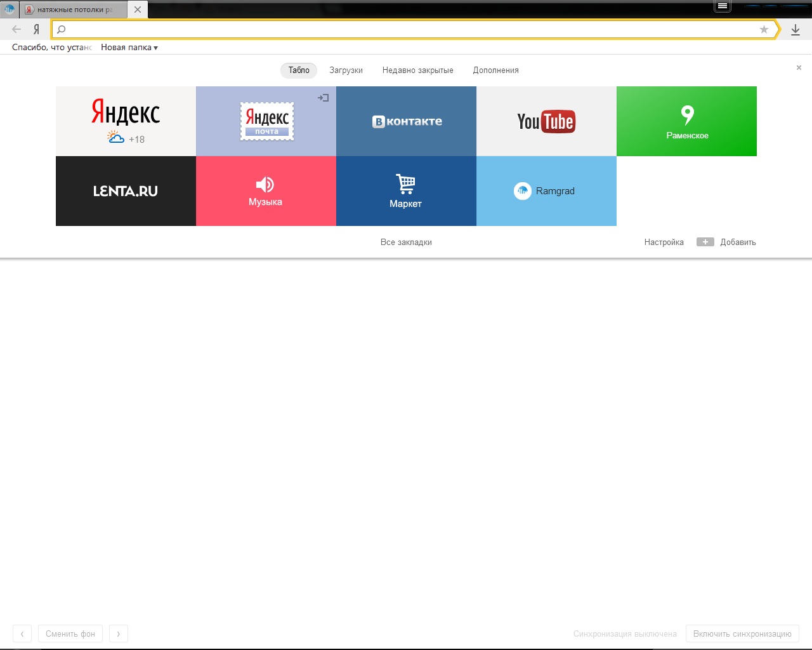Click the back arrow navigation button

click(16, 29)
